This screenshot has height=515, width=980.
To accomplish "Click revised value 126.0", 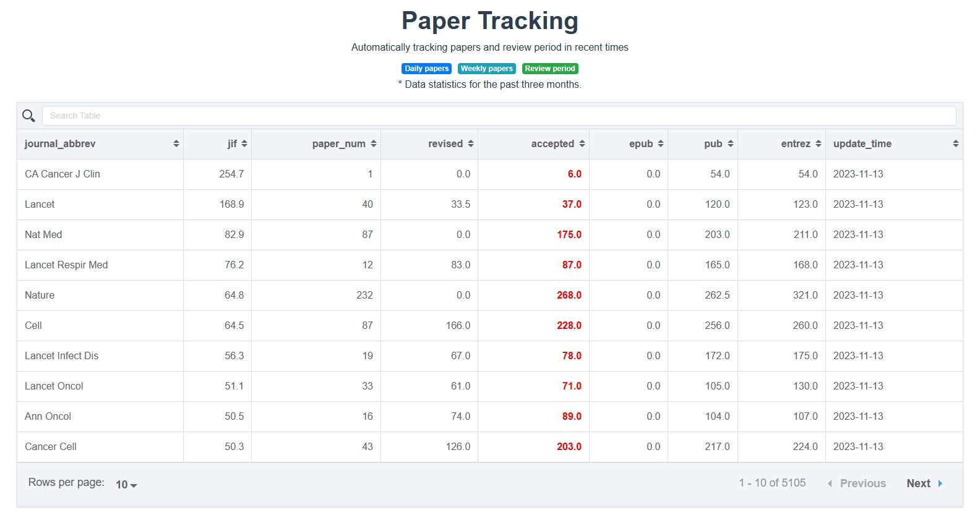I will [x=458, y=447].
